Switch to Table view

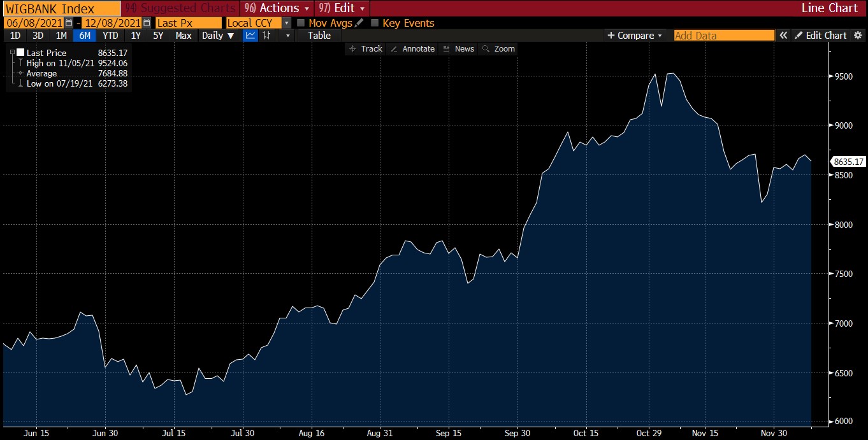click(319, 36)
